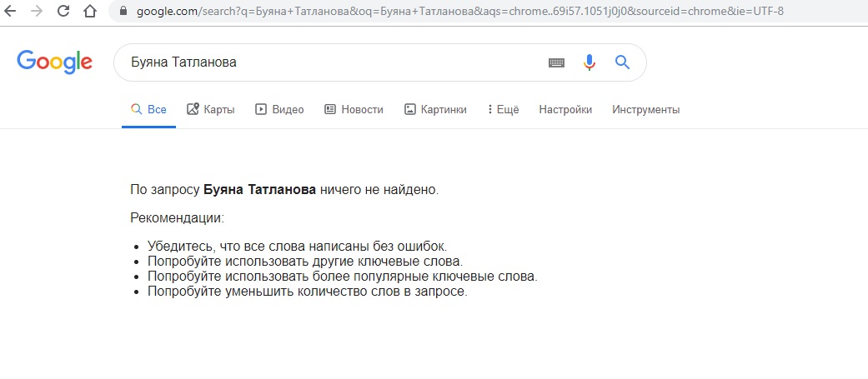Go to the browser home page icon
868x379 pixels.
tap(90, 11)
